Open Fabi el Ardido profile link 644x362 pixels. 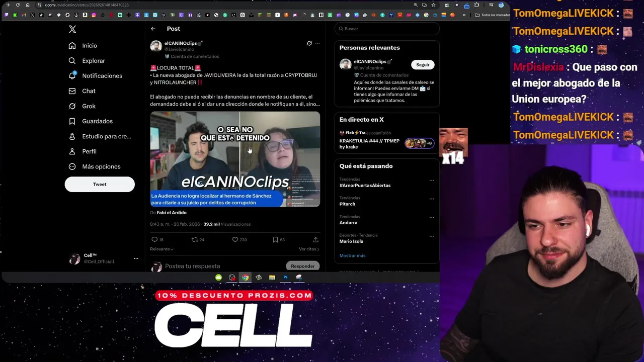point(172,213)
